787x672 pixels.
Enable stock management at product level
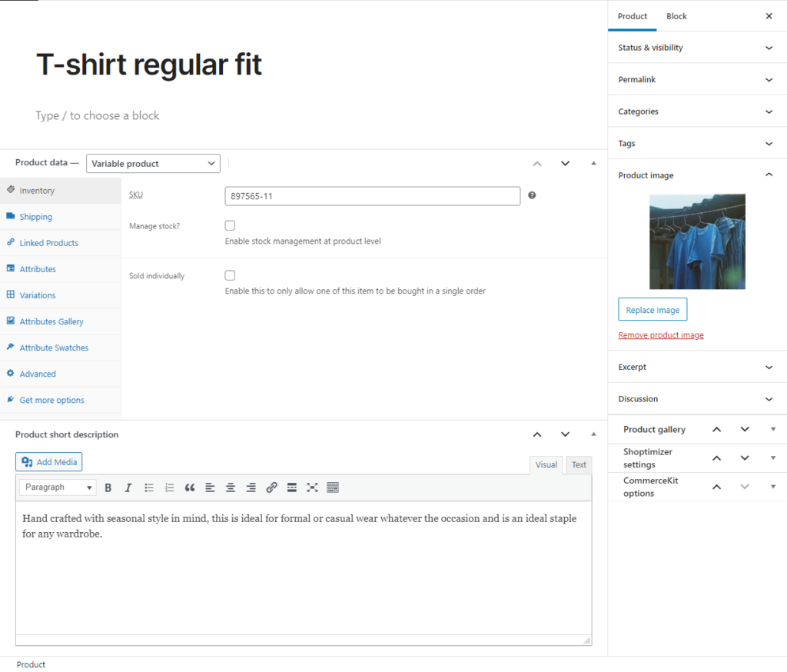[x=230, y=225]
